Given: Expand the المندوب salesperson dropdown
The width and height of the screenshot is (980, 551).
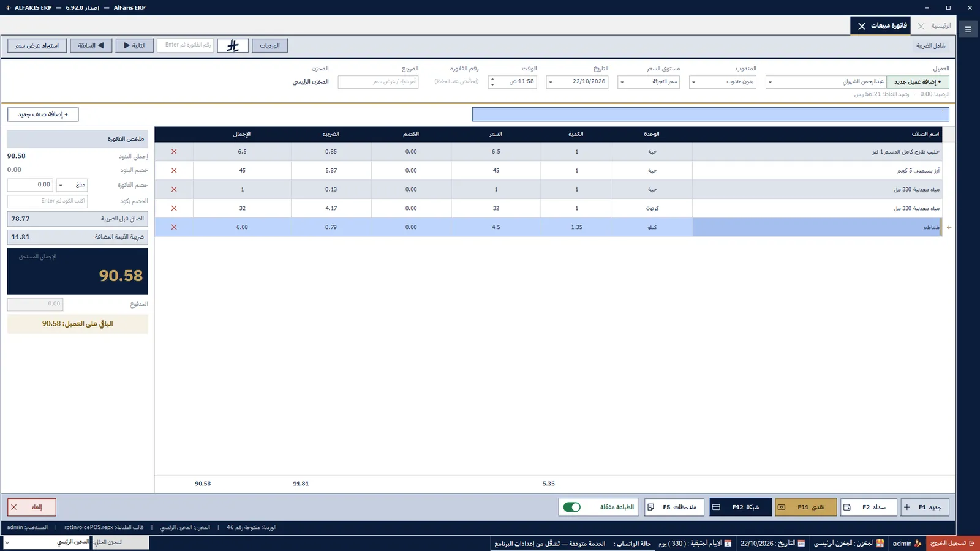Looking at the screenshot, I should [x=693, y=82].
